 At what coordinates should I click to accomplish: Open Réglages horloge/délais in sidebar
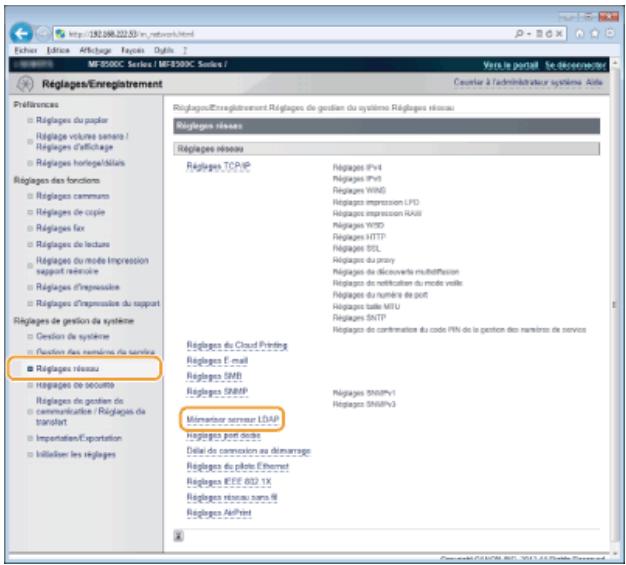pos(80,163)
